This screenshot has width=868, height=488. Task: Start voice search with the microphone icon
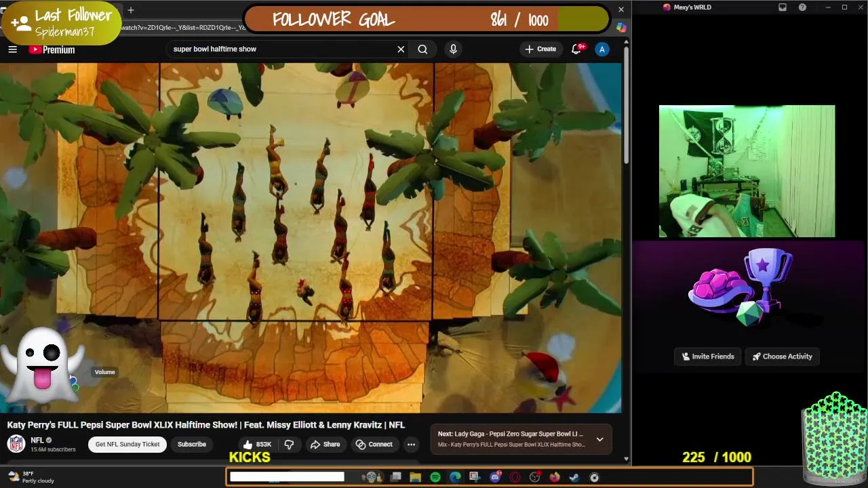coord(453,49)
